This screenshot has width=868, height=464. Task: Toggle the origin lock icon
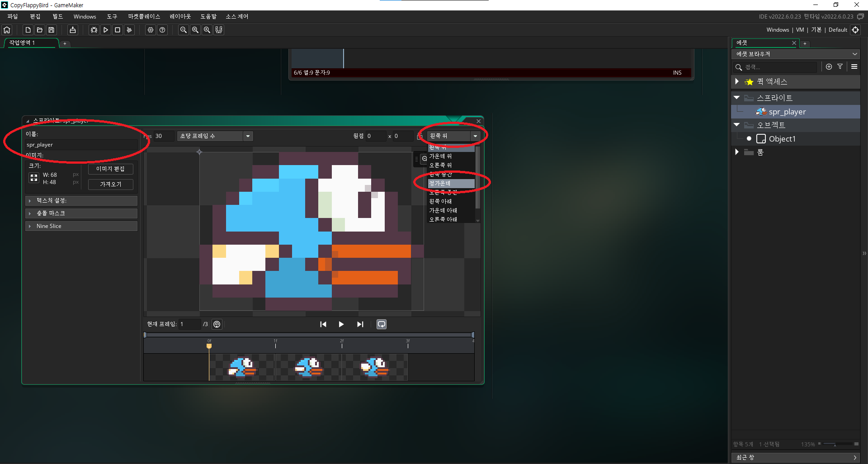tap(419, 136)
